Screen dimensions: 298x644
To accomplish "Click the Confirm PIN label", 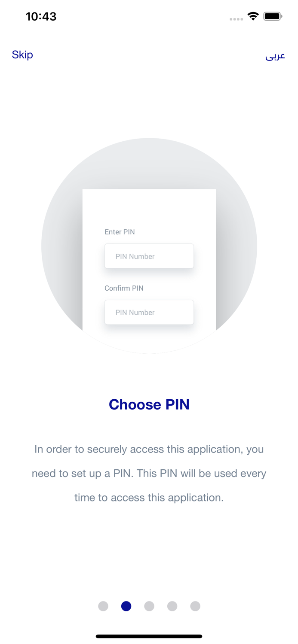I will [124, 288].
